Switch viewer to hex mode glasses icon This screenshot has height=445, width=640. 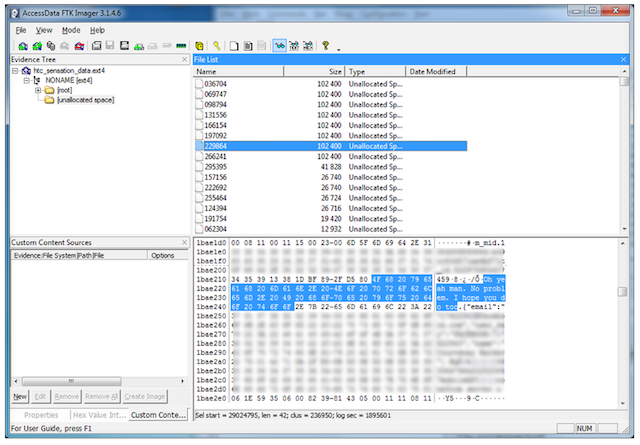tap(308, 46)
